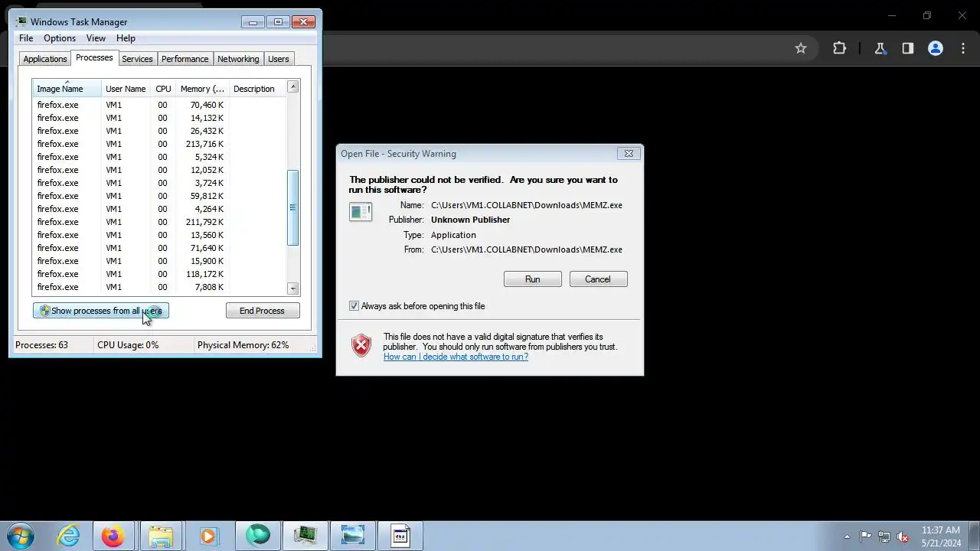The image size is (980, 551).
Task: Switch to the Networking tab
Action: pos(238,59)
